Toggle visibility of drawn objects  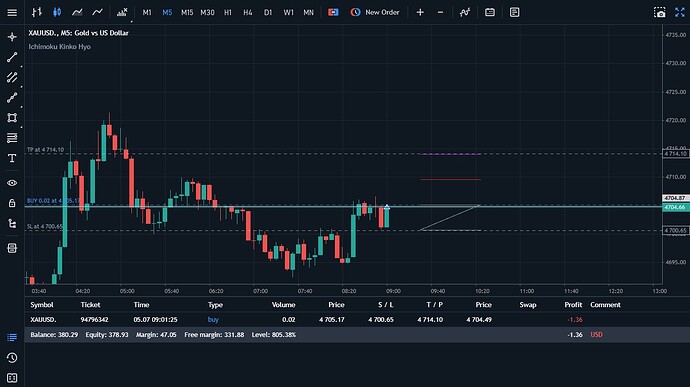pos(12,183)
